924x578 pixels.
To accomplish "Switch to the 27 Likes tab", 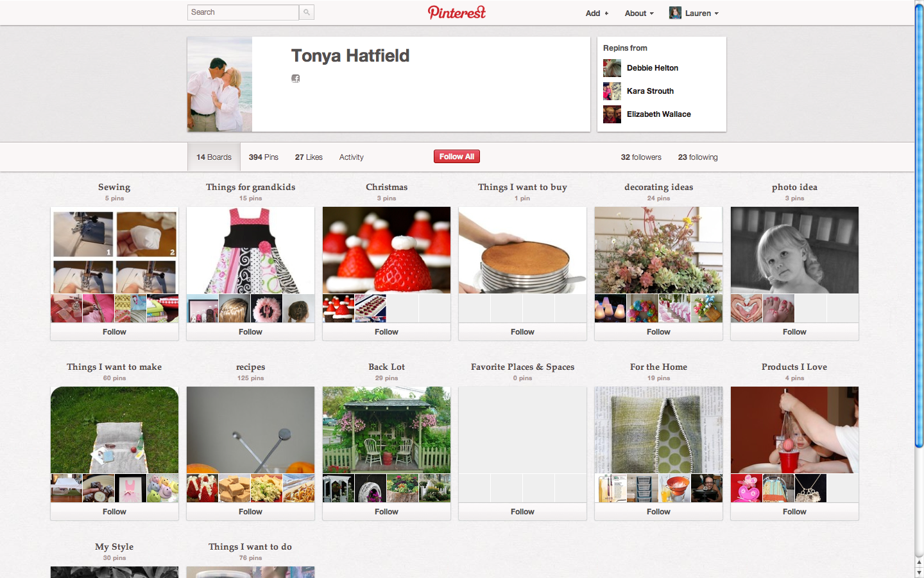I will coord(309,157).
